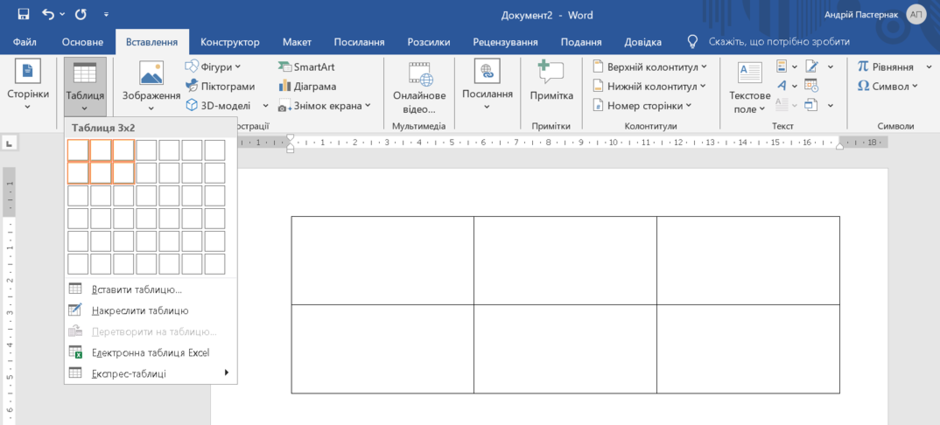Choose Insert table (Вставити таблицю...) option

151,290
